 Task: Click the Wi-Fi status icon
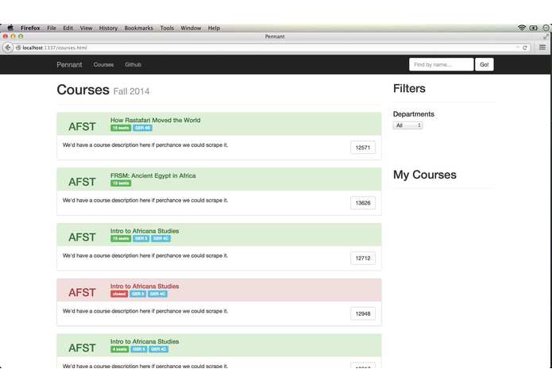[522, 28]
